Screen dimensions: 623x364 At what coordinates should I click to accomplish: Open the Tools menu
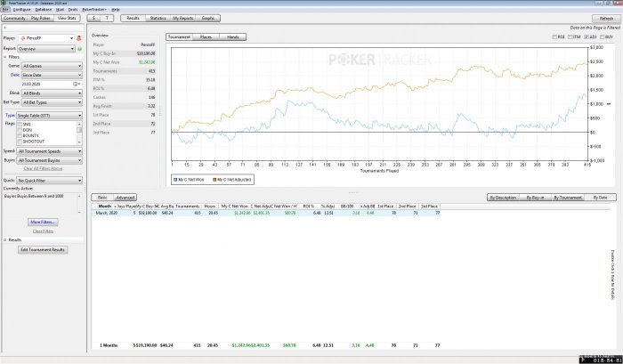(x=73, y=9)
